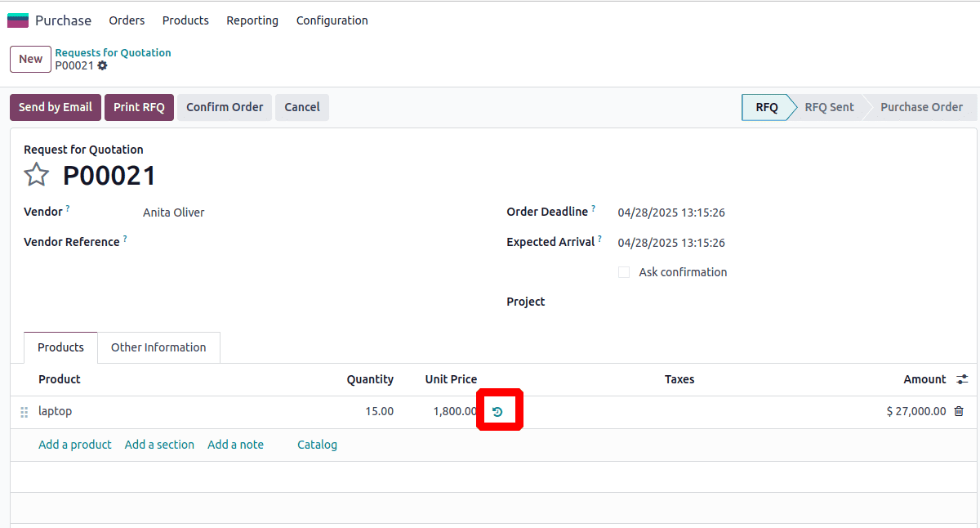Screen dimensions: 980x528
Task: Click the Amount column header
Action: click(924, 379)
